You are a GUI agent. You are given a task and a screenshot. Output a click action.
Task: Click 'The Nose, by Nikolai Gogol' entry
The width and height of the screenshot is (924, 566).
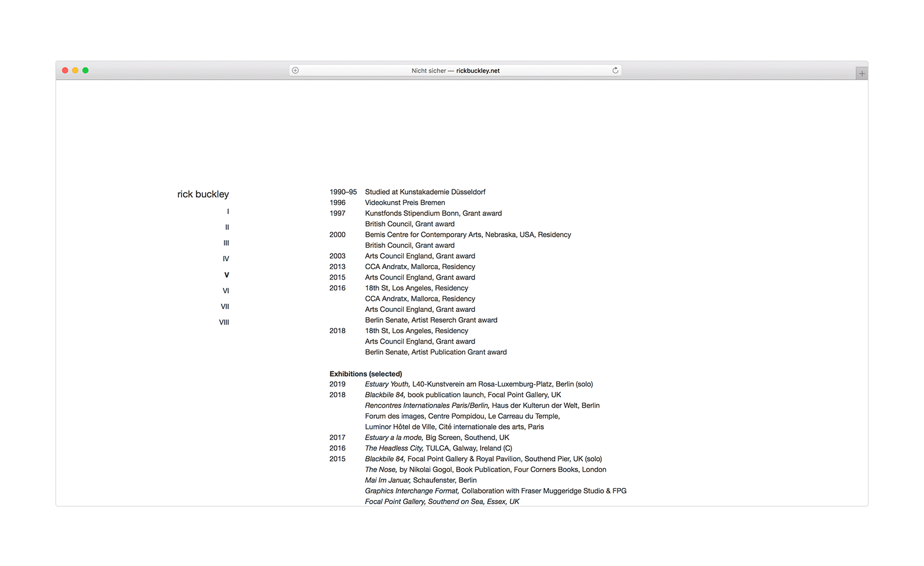pos(486,470)
